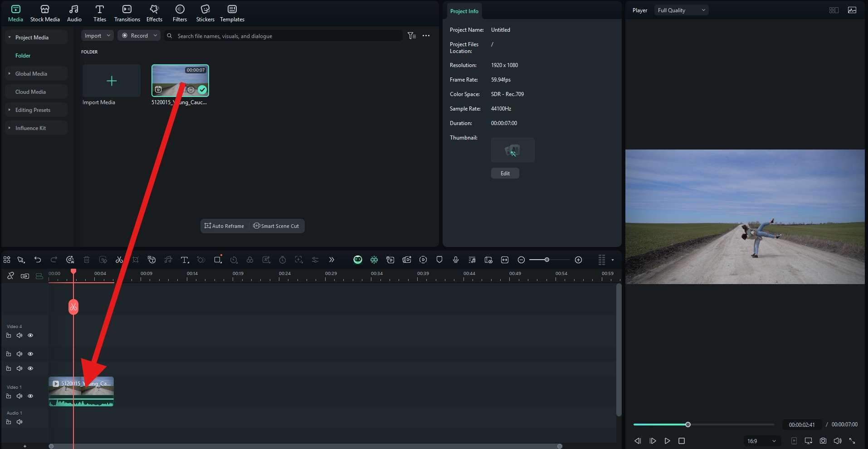Open the three-dots more options in media panel

click(x=426, y=35)
